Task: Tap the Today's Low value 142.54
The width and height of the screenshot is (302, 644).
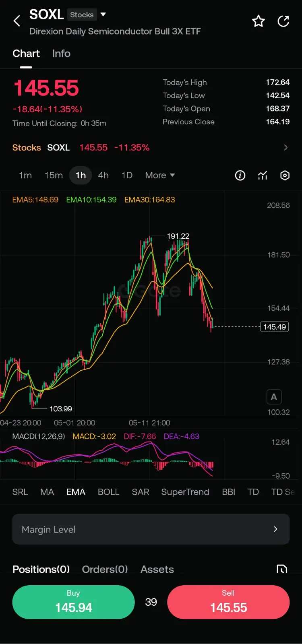Action: tap(278, 95)
